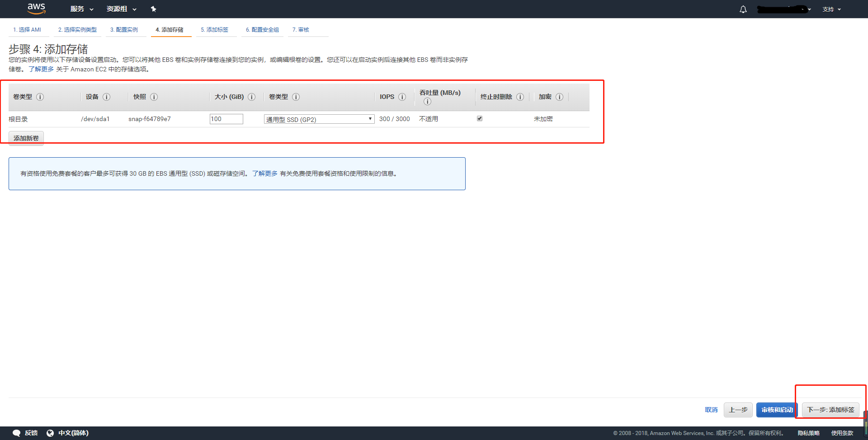
Task: Open the 资源组 dropdown menu
Action: click(122, 9)
